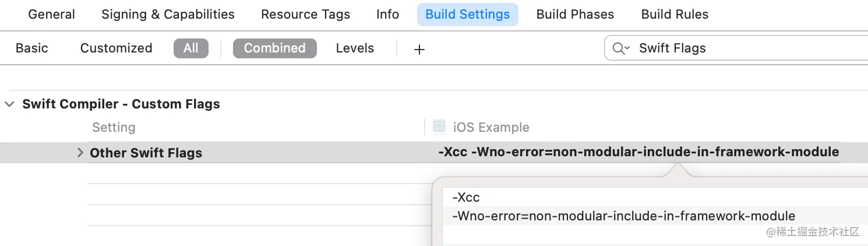Click the Swift Flags search field
868x246 pixels.
(746, 48)
